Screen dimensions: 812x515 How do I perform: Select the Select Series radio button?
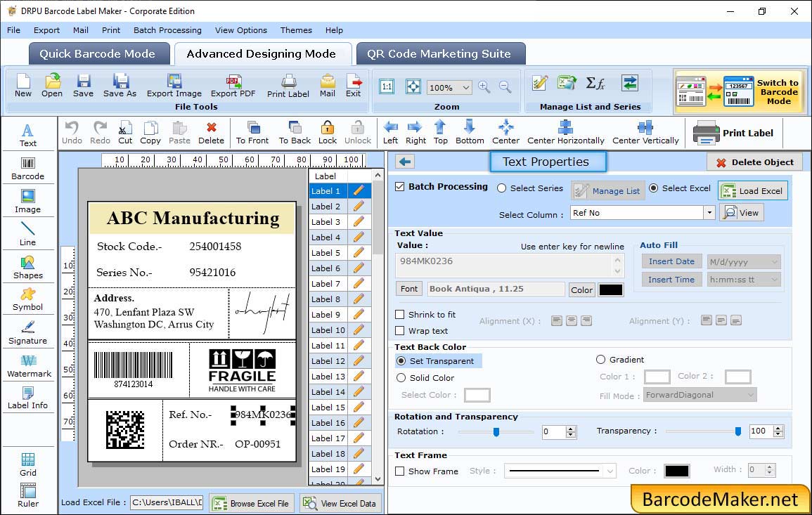tap(501, 188)
